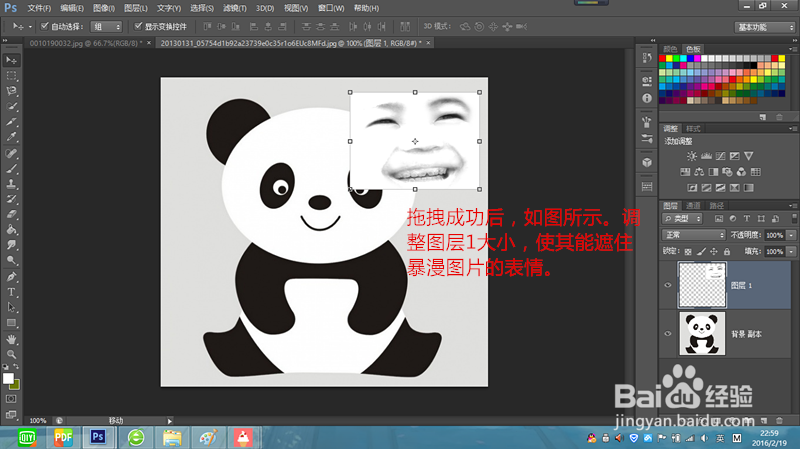800x449 pixels.
Task: Switch to the 通道 panel tab
Action: click(693, 205)
